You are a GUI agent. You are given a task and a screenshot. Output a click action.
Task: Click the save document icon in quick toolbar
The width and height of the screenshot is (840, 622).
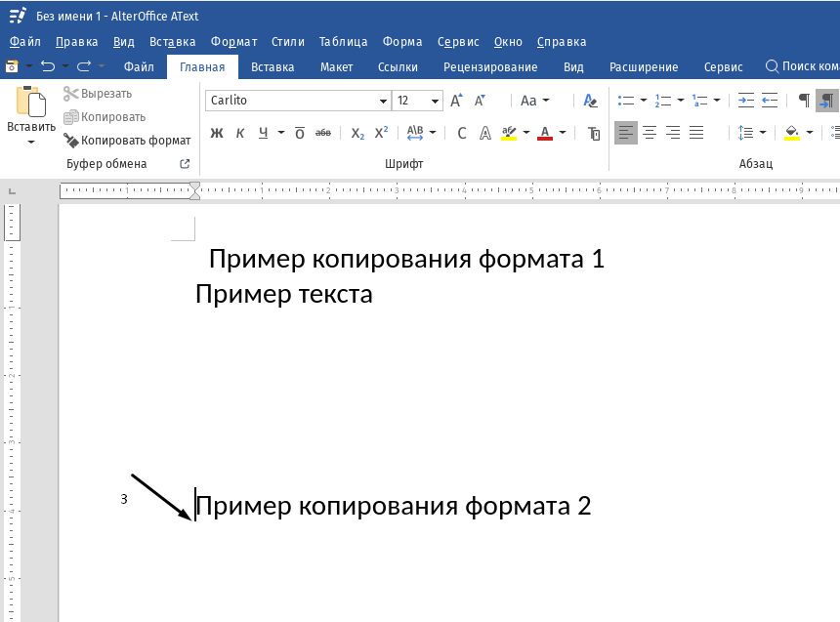(12, 66)
